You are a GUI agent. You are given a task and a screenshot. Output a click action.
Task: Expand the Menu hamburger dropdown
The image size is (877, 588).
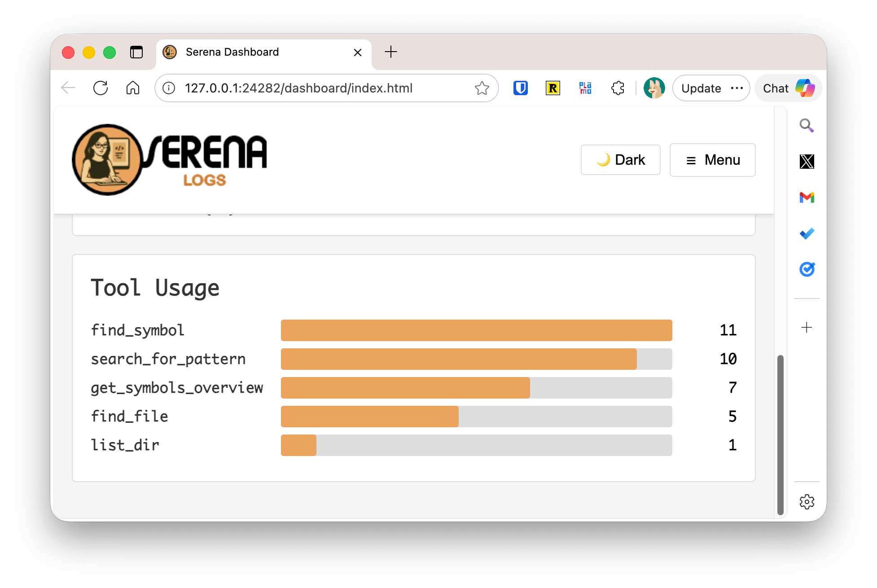712,160
